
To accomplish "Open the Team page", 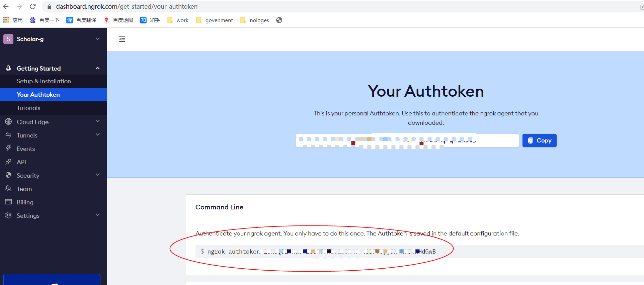I will coord(24,189).
